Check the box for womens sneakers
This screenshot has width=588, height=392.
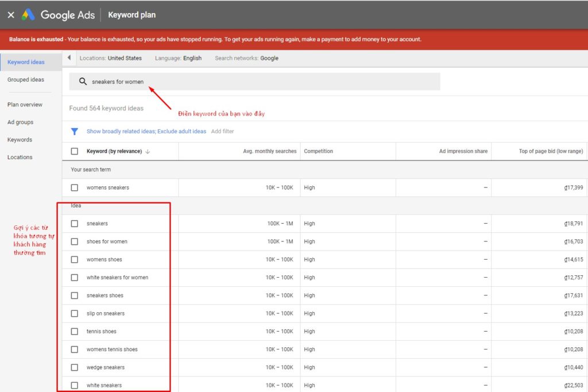click(x=75, y=187)
